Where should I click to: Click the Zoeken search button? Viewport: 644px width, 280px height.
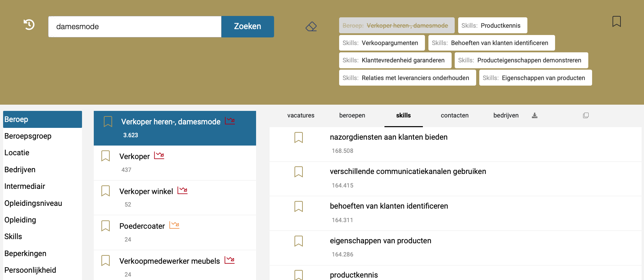point(247,26)
